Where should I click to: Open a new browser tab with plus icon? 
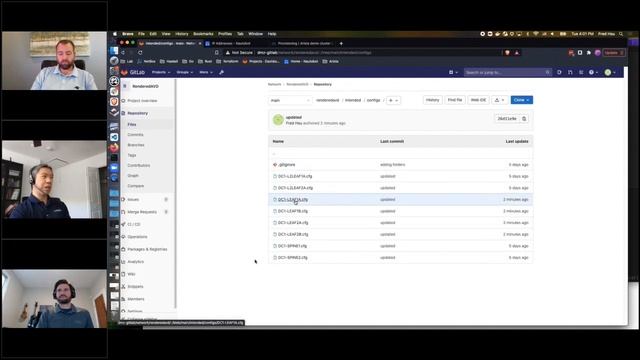pyautogui.click(x=341, y=43)
